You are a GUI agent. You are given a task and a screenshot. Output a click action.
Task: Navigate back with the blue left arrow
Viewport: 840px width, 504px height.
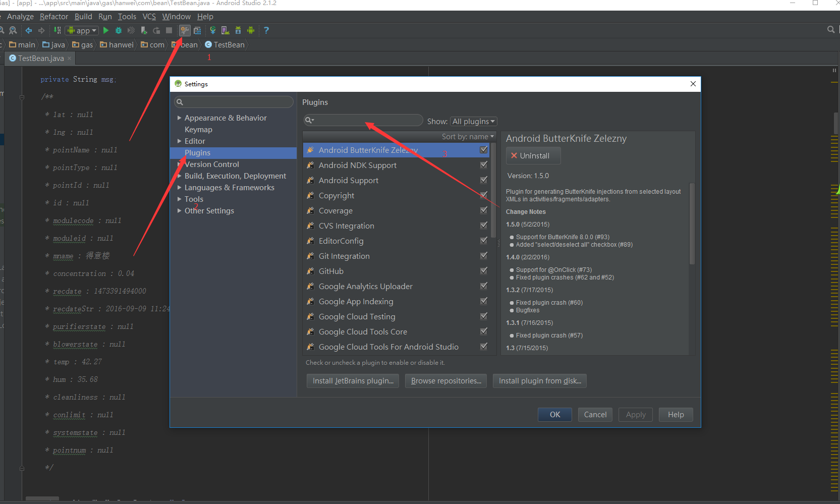coord(29,30)
